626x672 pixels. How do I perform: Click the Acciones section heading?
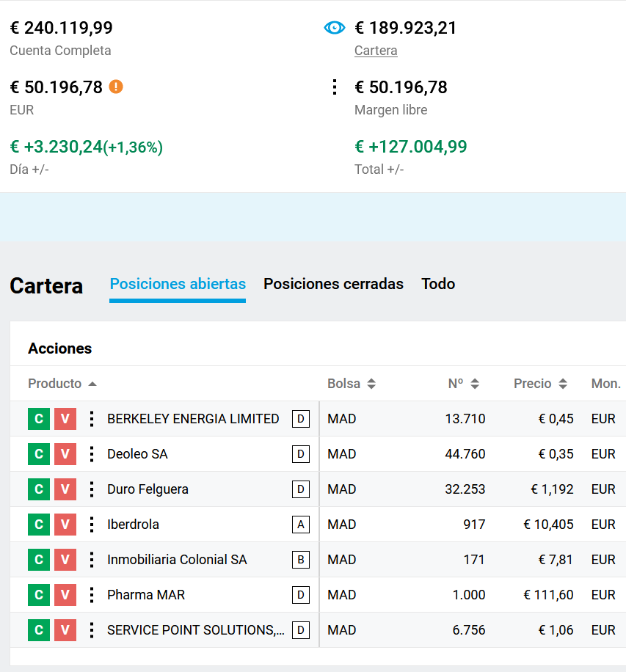[59, 348]
